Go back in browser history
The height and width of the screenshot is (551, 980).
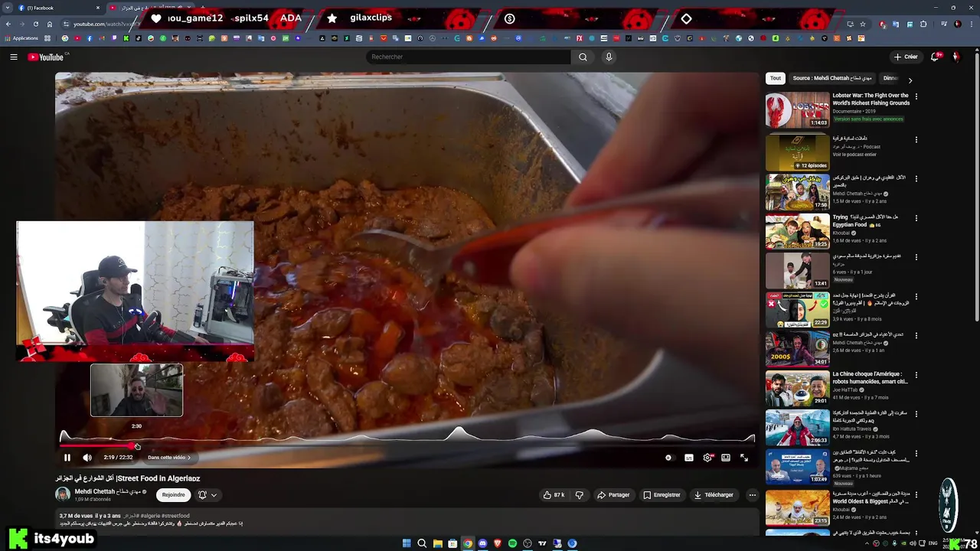8,24
